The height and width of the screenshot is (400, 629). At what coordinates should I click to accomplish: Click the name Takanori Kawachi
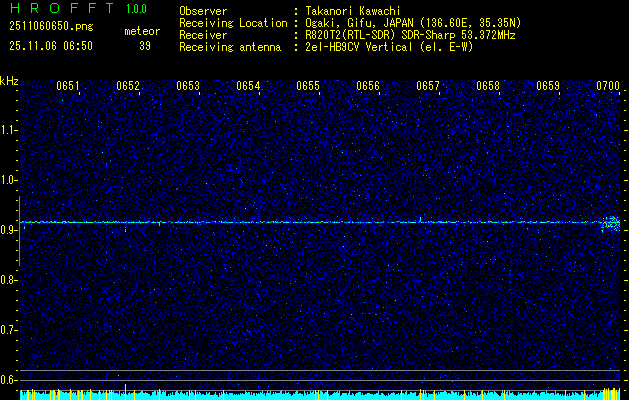tap(353, 11)
